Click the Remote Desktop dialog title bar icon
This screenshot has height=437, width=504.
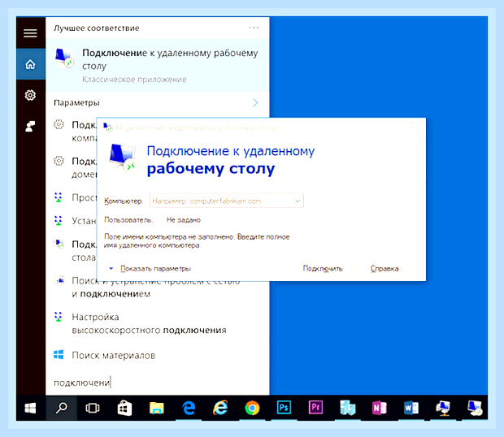coord(108,128)
